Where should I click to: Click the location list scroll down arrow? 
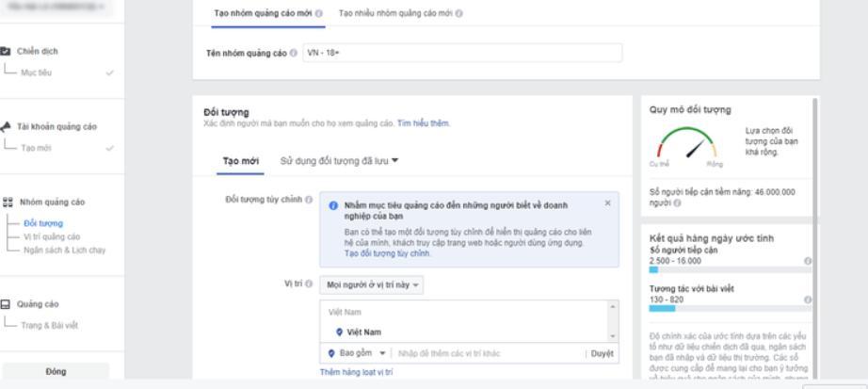(x=612, y=336)
